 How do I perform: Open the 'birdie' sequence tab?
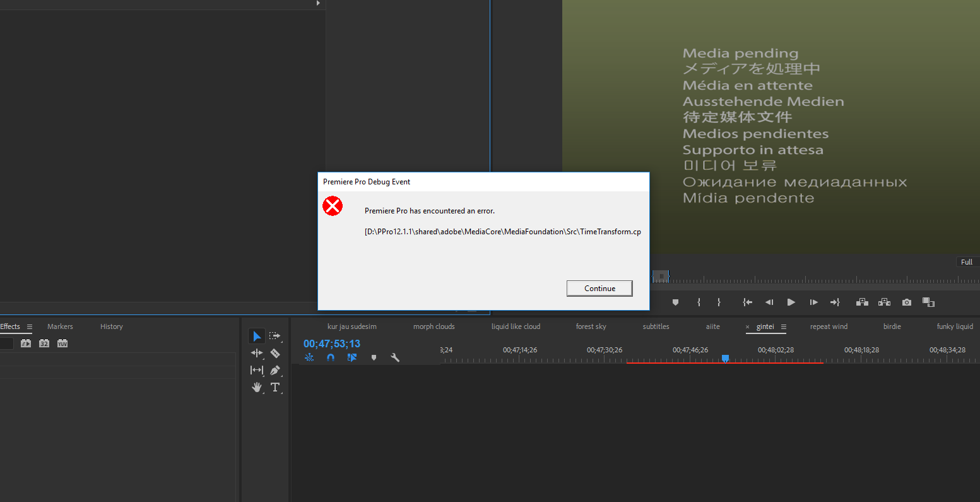[892, 326]
